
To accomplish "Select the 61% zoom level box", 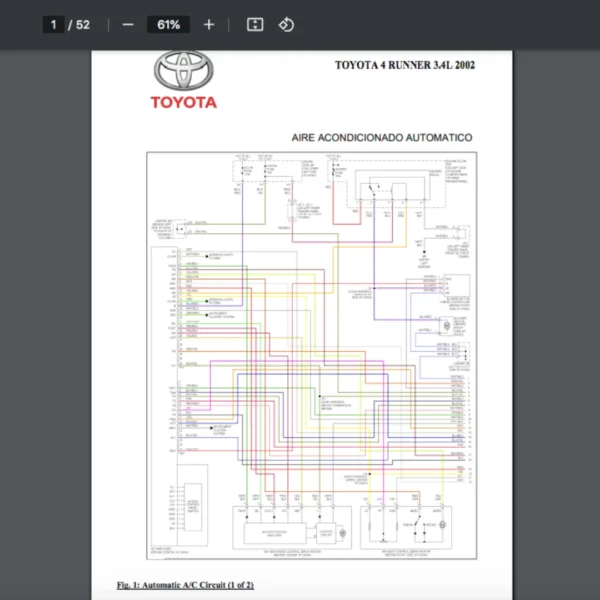I will pyautogui.click(x=168, y=24).
